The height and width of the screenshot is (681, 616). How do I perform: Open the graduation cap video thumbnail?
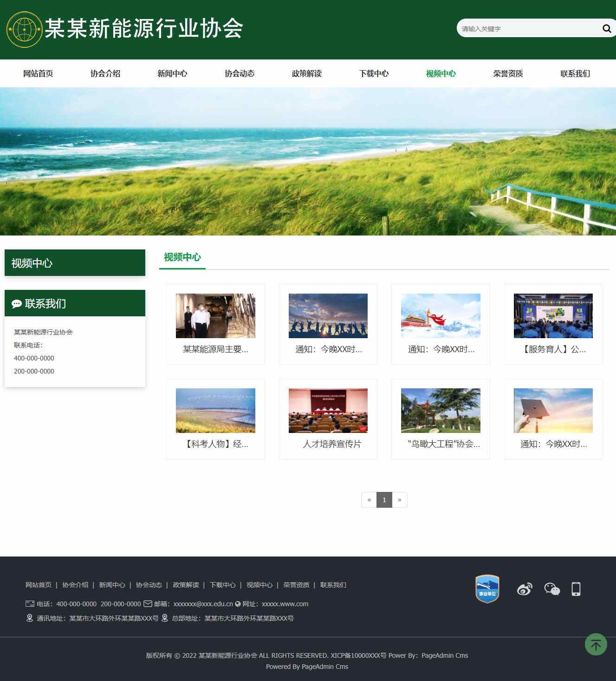point(553,411)
